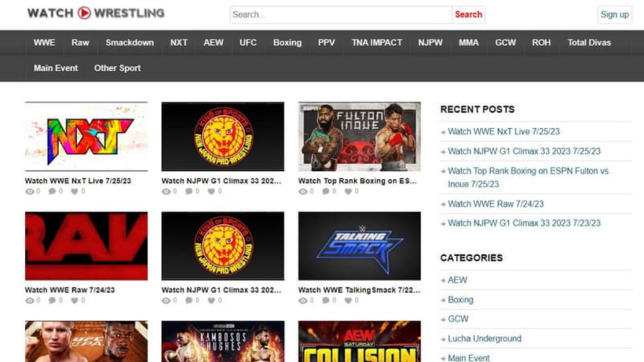
Task: Click comment icon under Talking Smack post
Action: pyautogui.click(x=326, y=300)
